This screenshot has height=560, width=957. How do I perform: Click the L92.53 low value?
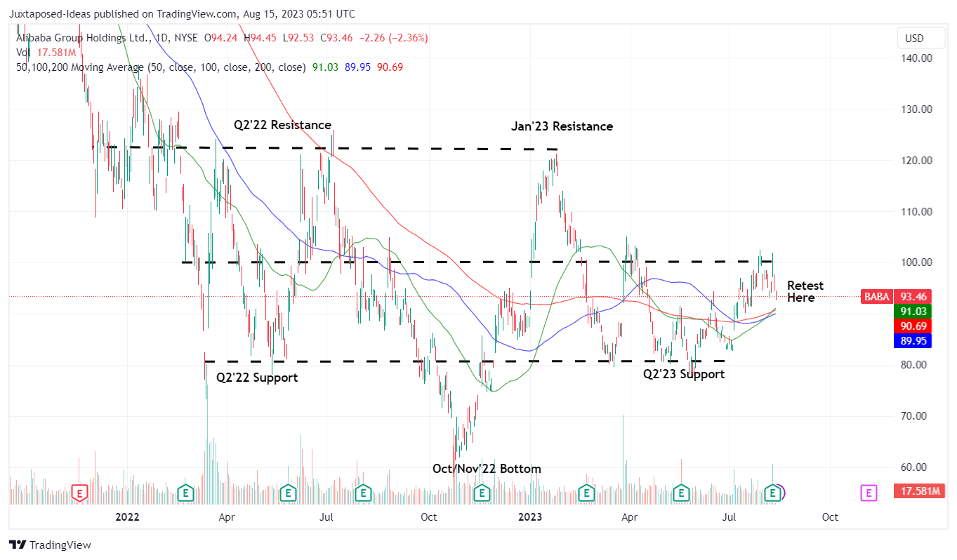[300, 38]
